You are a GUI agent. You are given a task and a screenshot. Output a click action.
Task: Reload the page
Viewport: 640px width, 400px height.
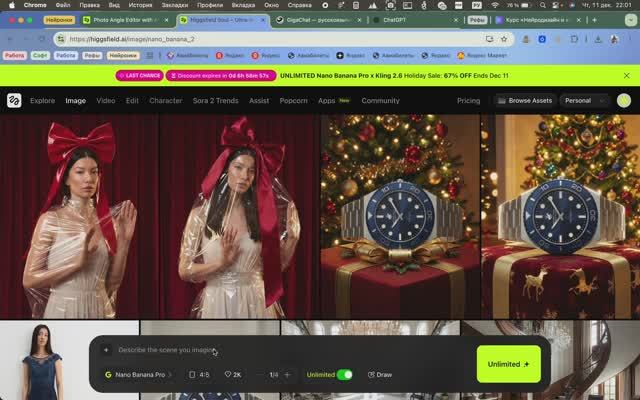coord(42,39)
